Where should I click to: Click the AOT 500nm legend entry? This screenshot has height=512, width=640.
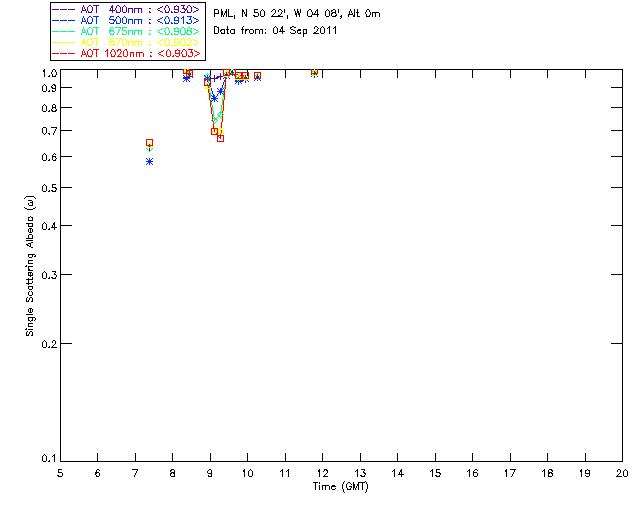[126, 20]
